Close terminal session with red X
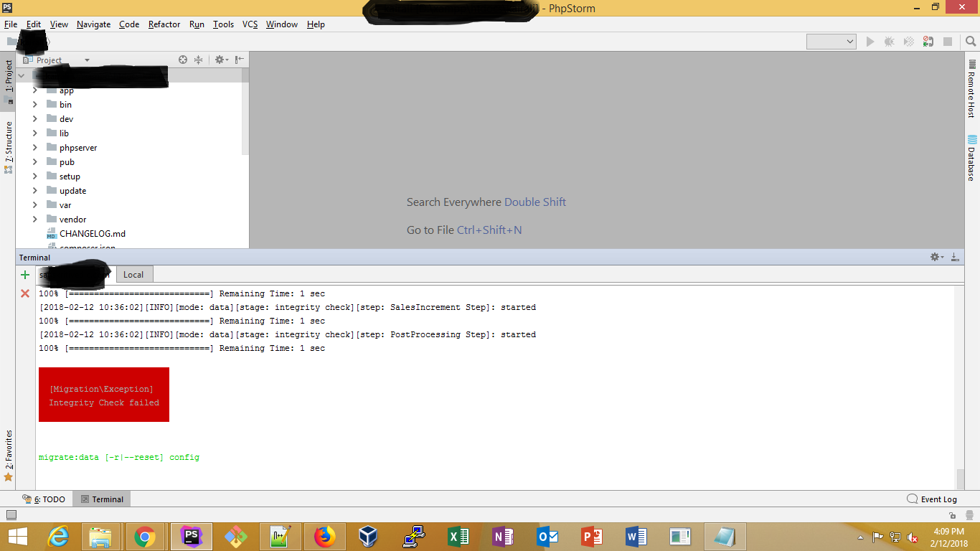This screenshot has width=980, height=551. click(x=25, y=293)
